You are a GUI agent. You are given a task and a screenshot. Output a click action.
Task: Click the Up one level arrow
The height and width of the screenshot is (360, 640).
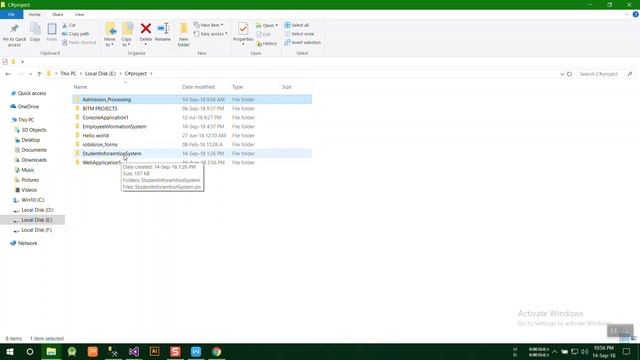coord(39,74)
